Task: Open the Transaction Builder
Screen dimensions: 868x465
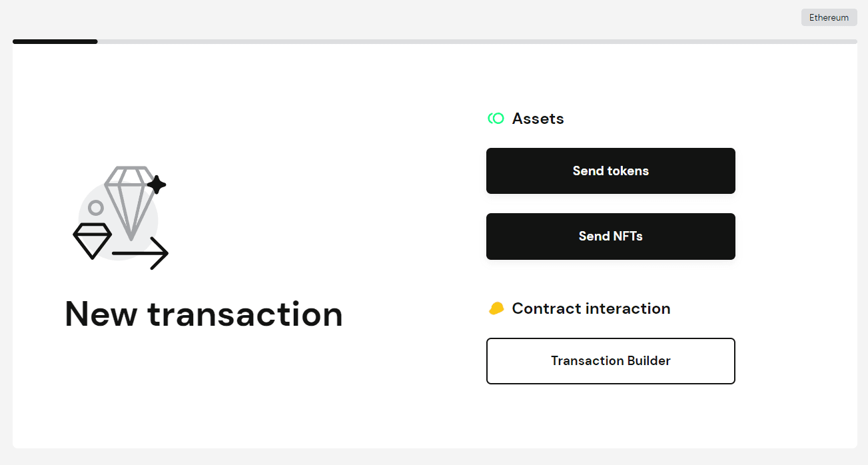Action: point(610,361)
